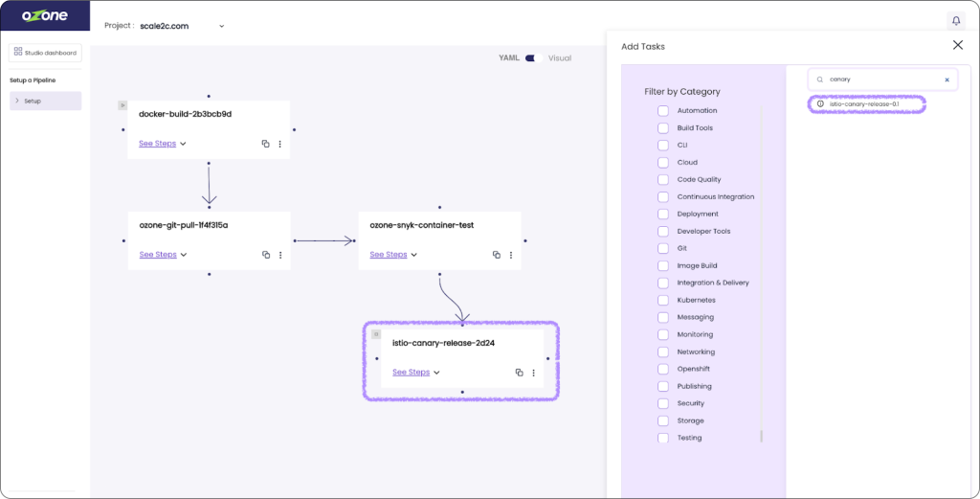
Task: Tick the Security category checkbox
Action: [663, 403]
